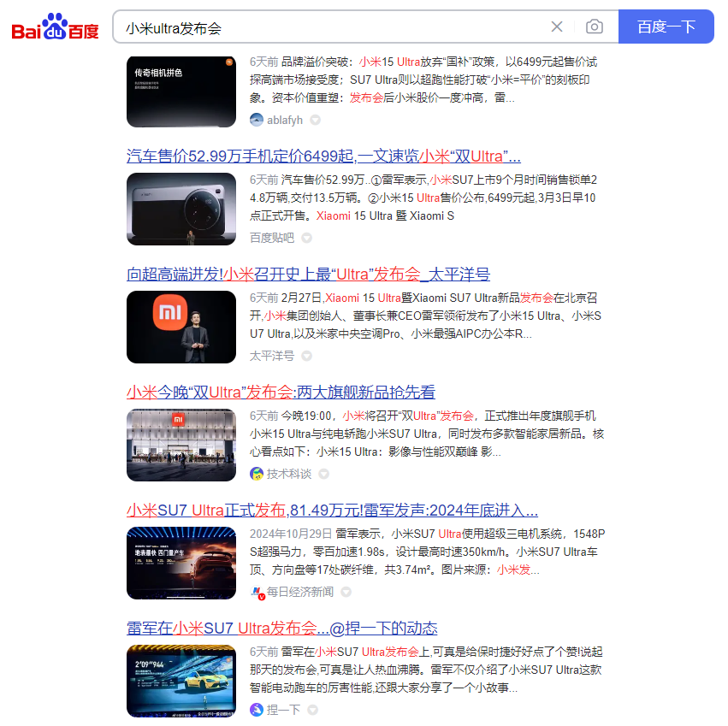Clear the search box with X icon
This screenshot has width=728, height=726.
pos(557,27)
